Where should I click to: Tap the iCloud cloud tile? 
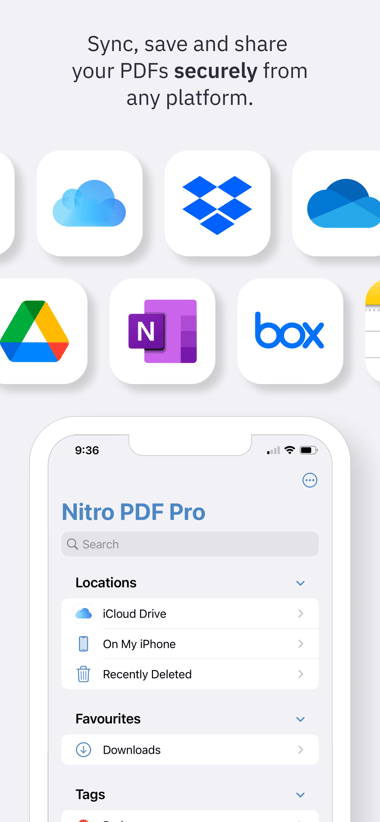(90, 203)
